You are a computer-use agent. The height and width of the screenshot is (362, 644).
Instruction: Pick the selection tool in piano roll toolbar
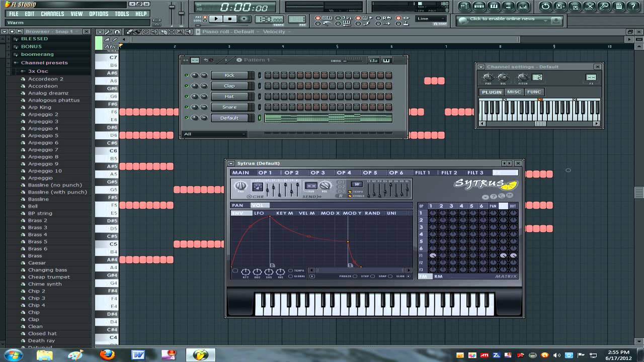pos(171,32)
